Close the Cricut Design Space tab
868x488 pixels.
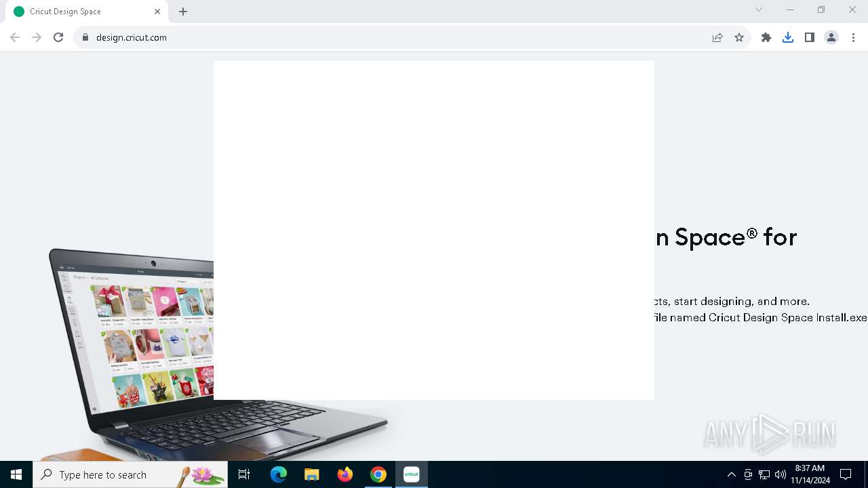pyautogui.click(x=157, y=12)
